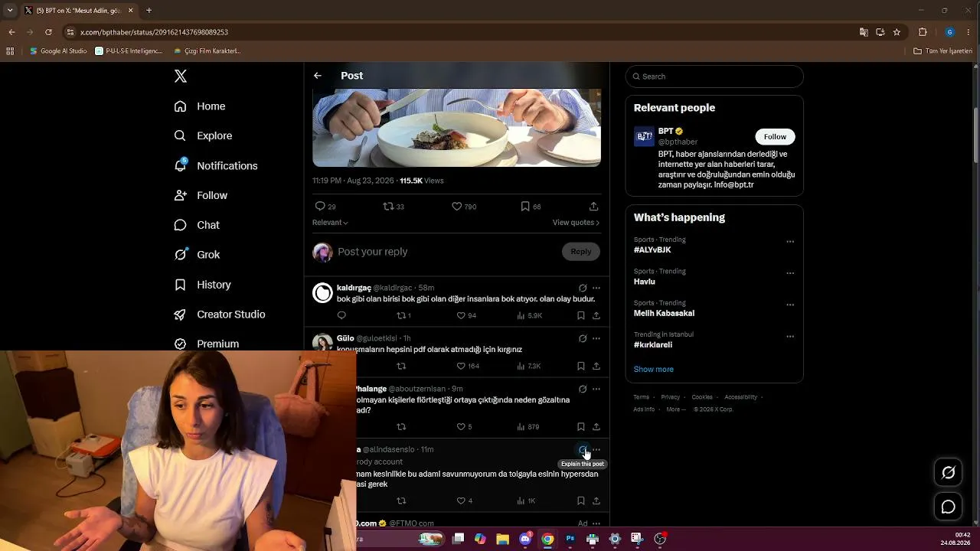Repost the main post with 33 reposts
This screenshot has height=551, width=980.
click(x=388, y=207)
